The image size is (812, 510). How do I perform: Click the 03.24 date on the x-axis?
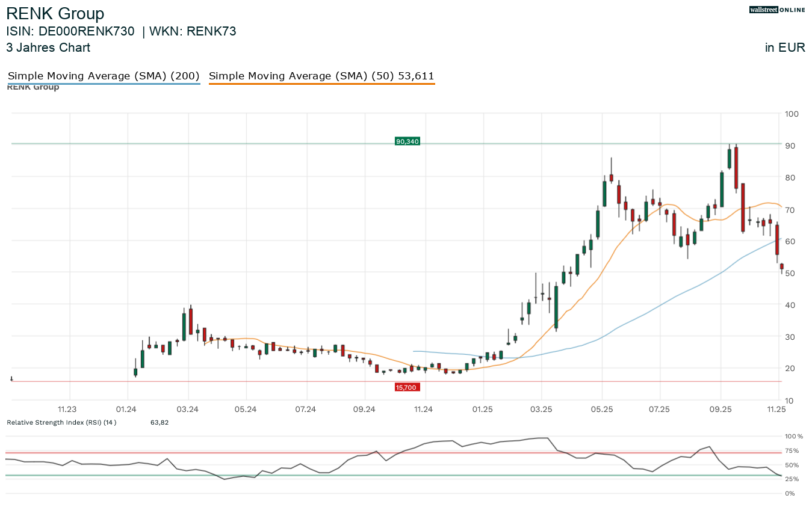point(188,409)
